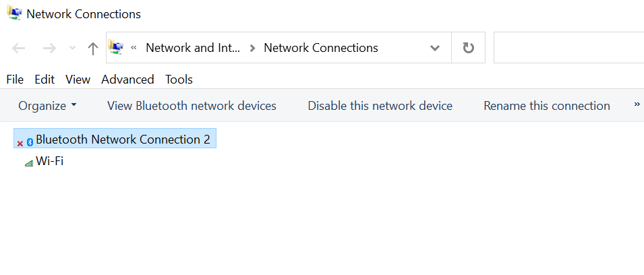This screenshot has height=275, width=644.
Task: Open the Advanced menu
Action: (x=127, y=80)
